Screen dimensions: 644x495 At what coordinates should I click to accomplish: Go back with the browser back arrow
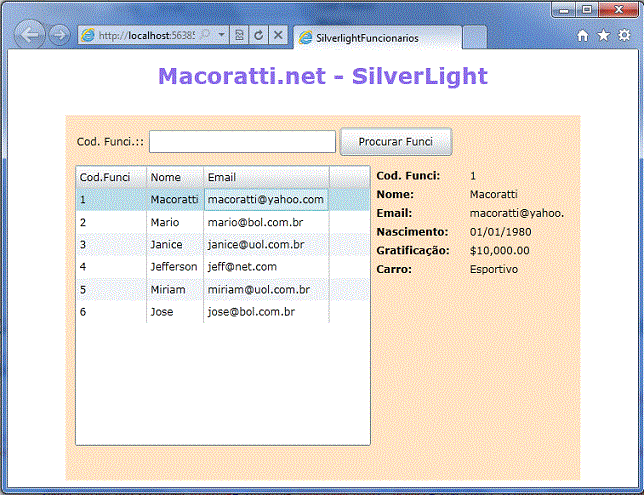pos(29,35)
